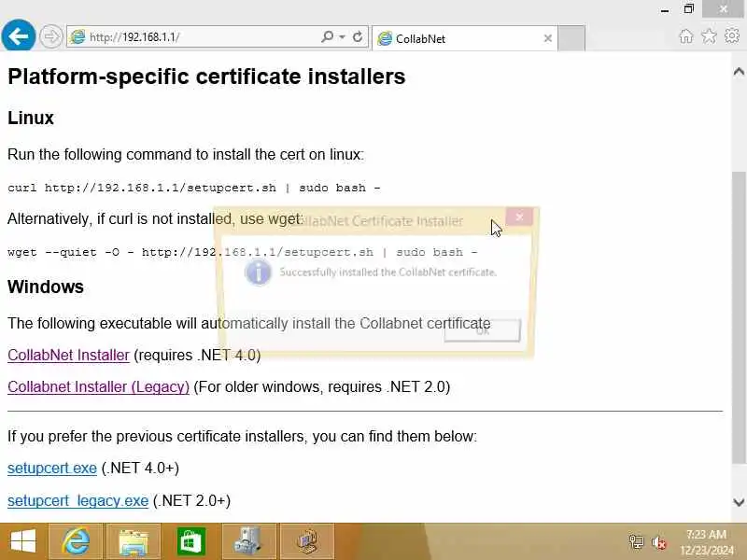This screenshot has height=560, width=747.
Task: Minimize the browser window
Action: coord(665,10)
